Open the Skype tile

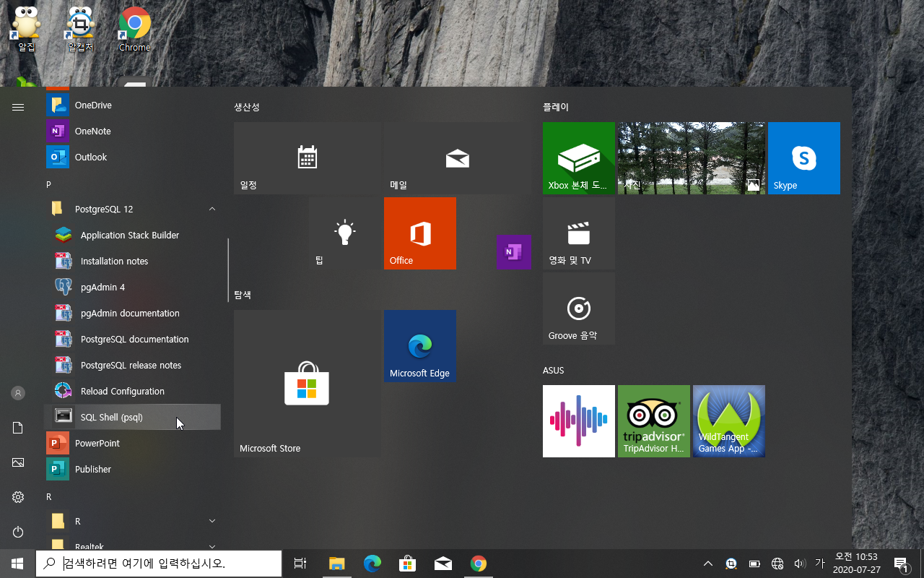pos(804,158)
